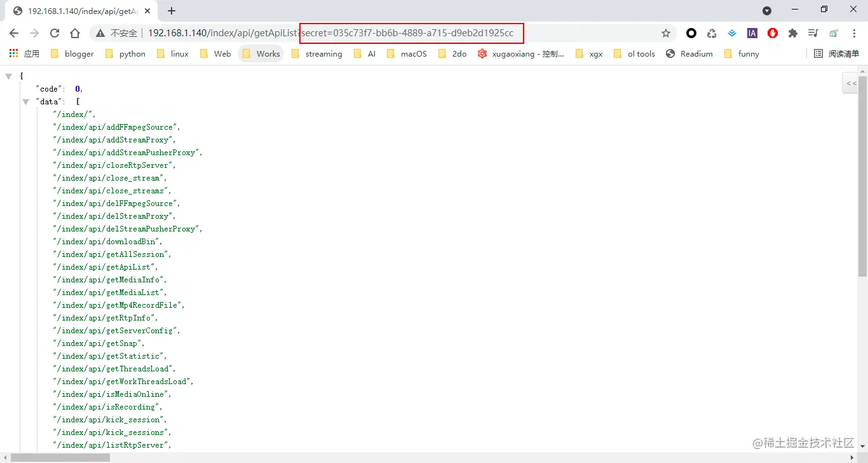This screenshot has width=868, height=463.
Task: Open the recycle extension icon
Action: 712,33
